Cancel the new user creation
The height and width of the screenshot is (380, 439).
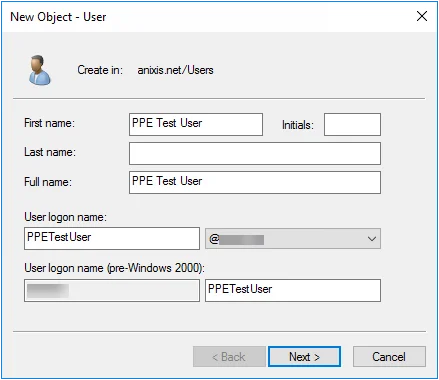click(389, 357)
